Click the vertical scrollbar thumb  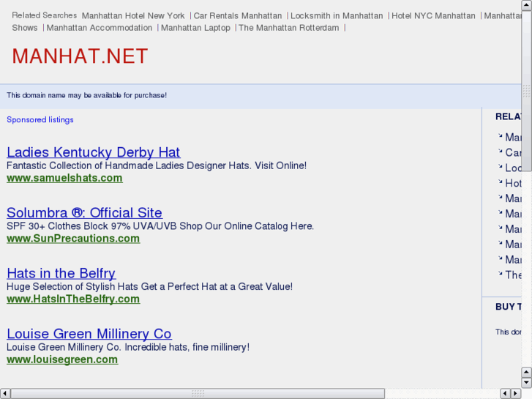(526, 91)
